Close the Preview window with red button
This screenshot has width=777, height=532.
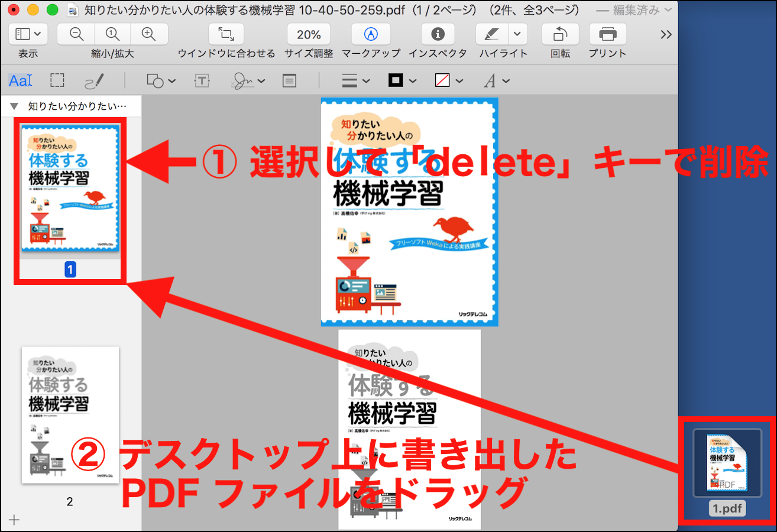coord(14,10)
